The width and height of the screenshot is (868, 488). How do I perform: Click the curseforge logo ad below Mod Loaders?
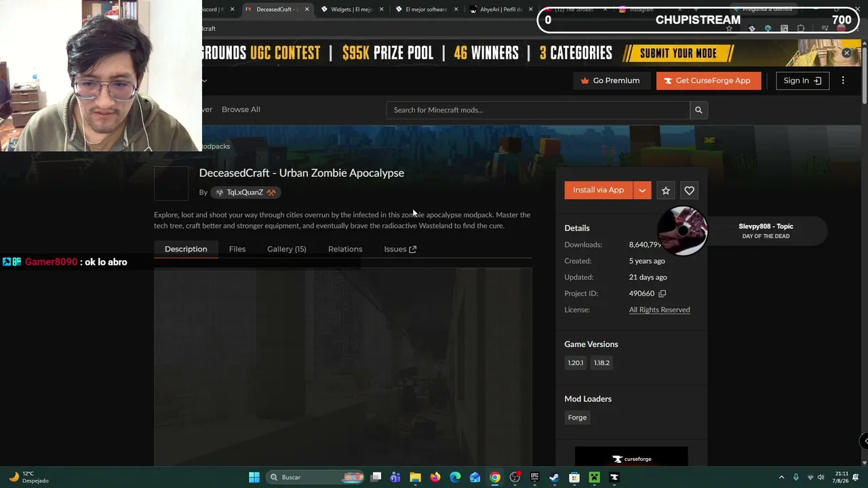(x=631, y=457)
